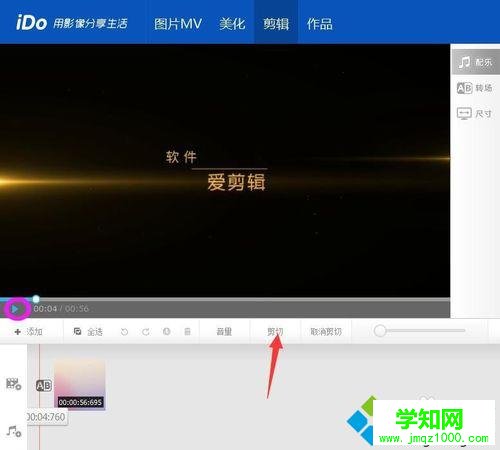Click the redo arrow icon
The image size is (500, 450).
coord(146,332)
